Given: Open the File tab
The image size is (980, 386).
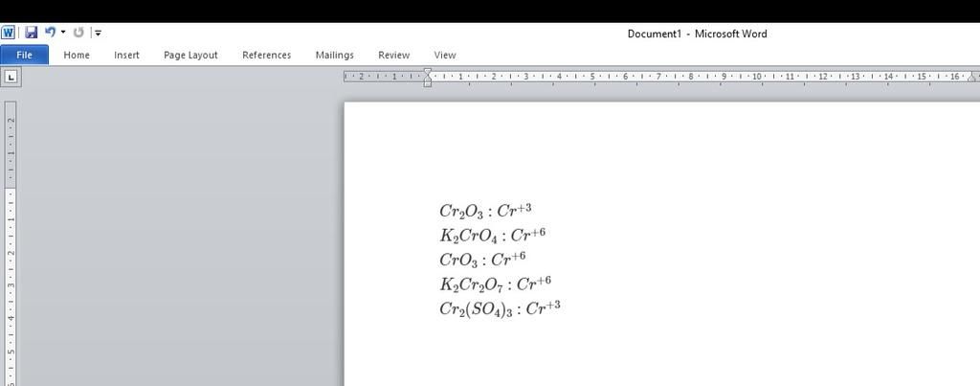Looking at the screenshot, I should point(24,55).
